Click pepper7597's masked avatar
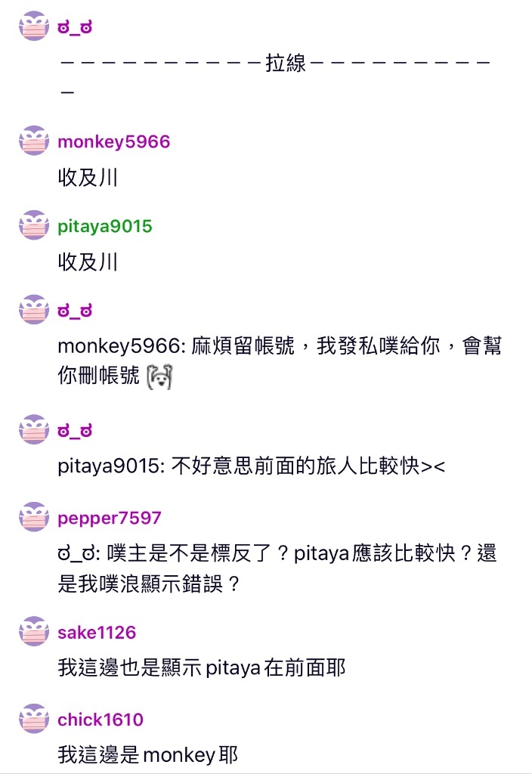The height and width of the screenshot is (774, 532). click(x=34, y=517)
